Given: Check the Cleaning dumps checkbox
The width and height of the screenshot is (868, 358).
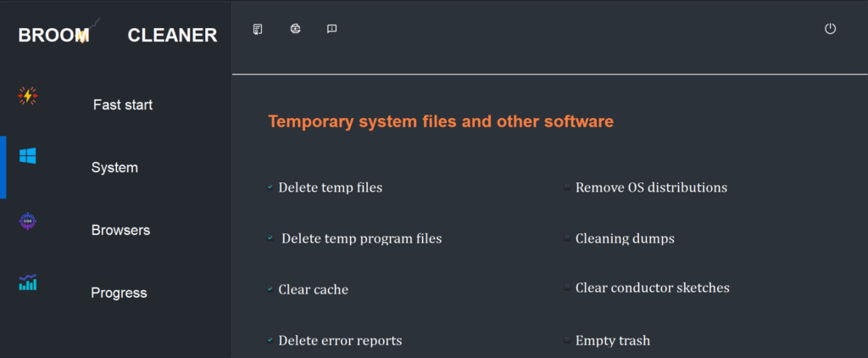Looking at the screenshot, I should click(567, 238).
